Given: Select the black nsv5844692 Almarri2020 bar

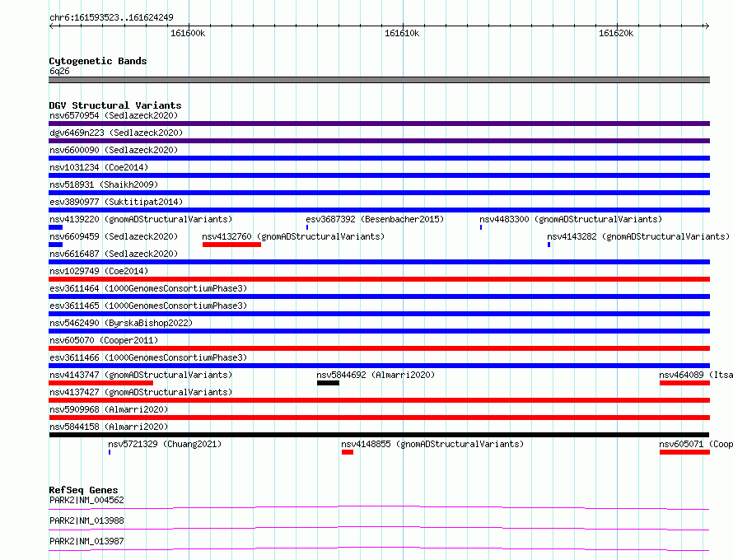Looking at the screenshot, I should 328,383.
